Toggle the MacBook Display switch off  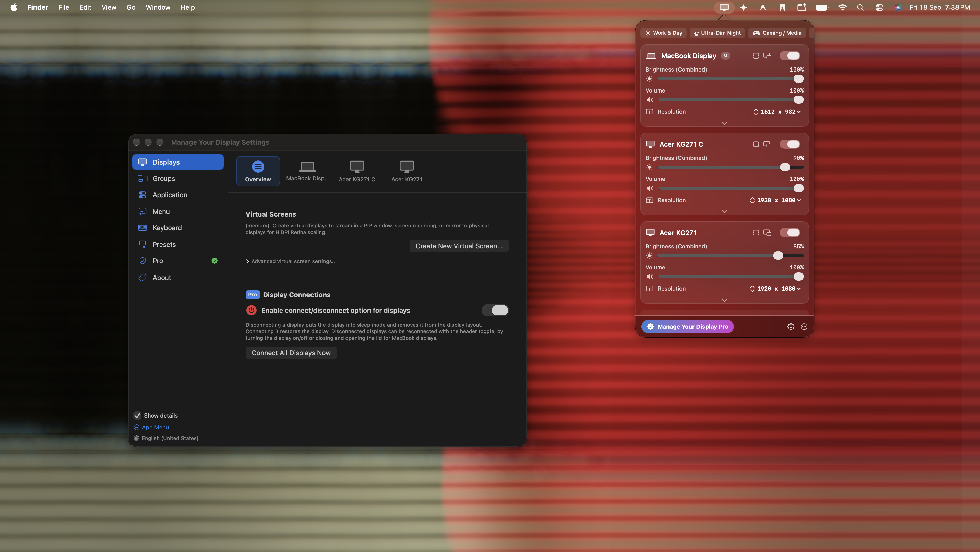click(790, 56)
